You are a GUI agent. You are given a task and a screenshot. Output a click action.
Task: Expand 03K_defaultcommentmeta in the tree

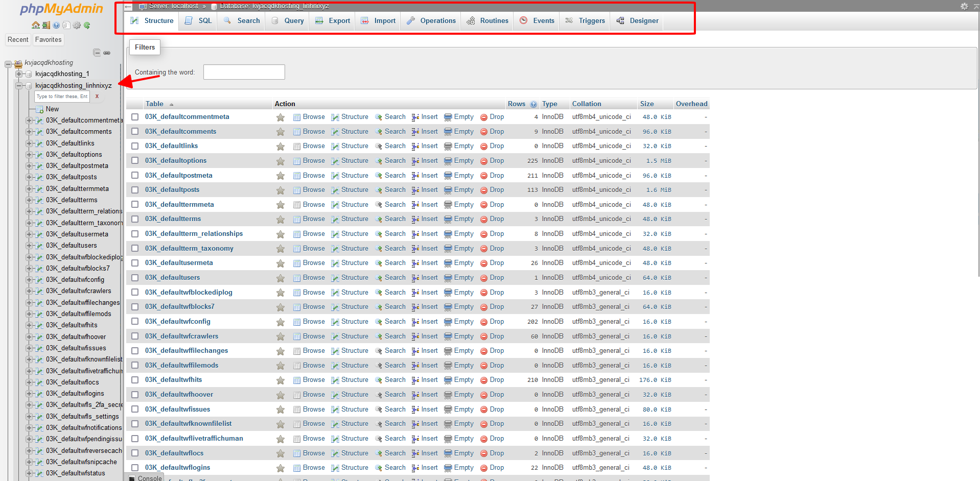[29, 121]
